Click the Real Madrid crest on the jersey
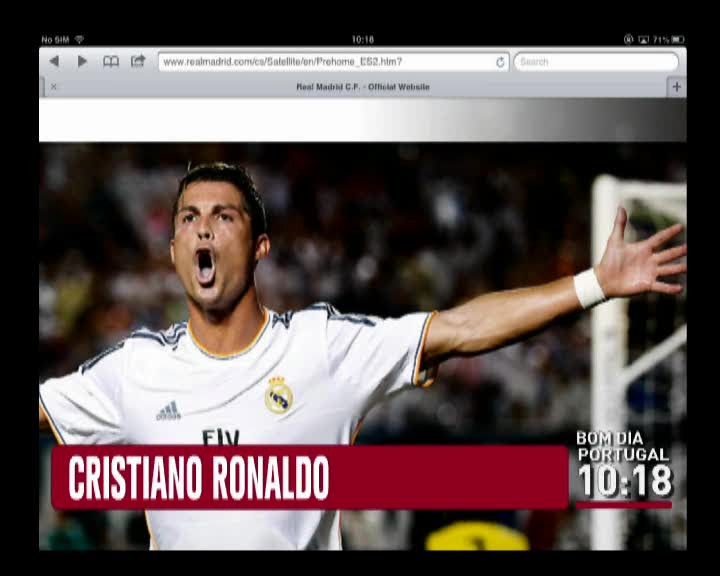The width and height of the screenshot is (720, 576). pyautogui.click(x=279, y=396)
